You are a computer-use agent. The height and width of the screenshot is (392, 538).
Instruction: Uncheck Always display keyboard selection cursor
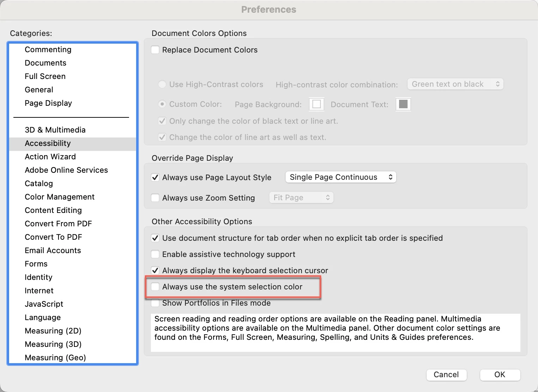point(155,270)
